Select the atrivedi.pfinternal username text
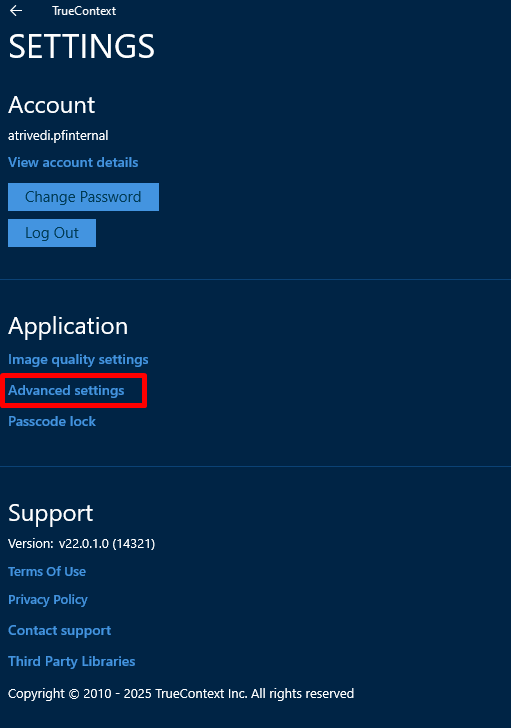 [58, 136]
